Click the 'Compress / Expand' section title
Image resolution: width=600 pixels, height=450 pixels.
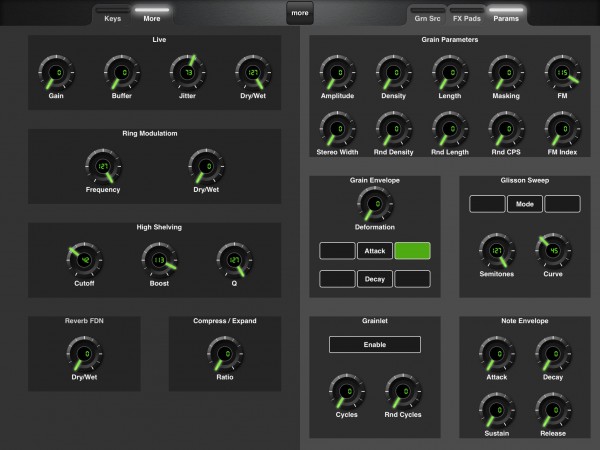[225, 321]
